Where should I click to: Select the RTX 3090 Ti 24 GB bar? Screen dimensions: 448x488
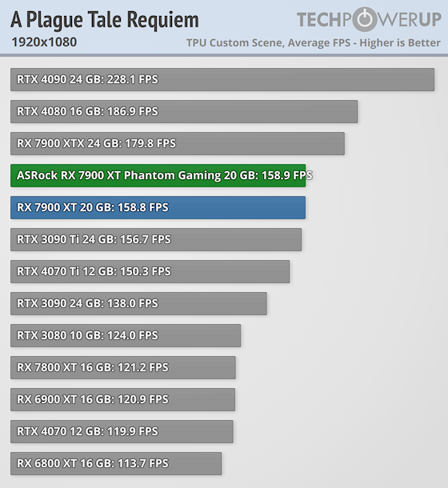[x=156, y=240]
